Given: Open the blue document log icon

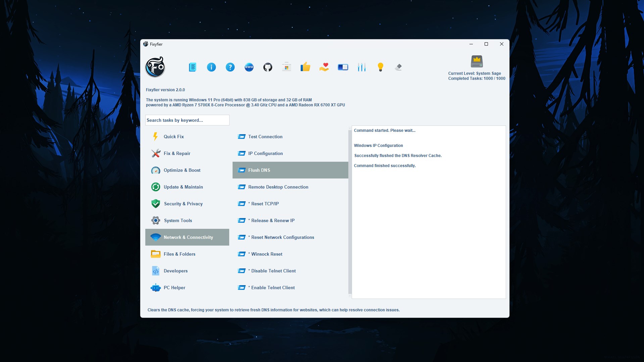Looking at the screenshot, I should click(192, 67).
